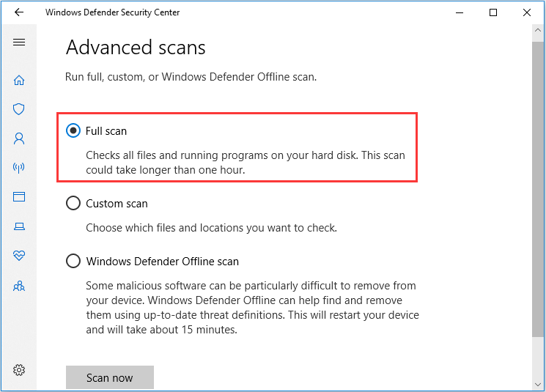Maximize the Windows Defender window
Viewport: 546px width, 392px height.
point(493,12)
